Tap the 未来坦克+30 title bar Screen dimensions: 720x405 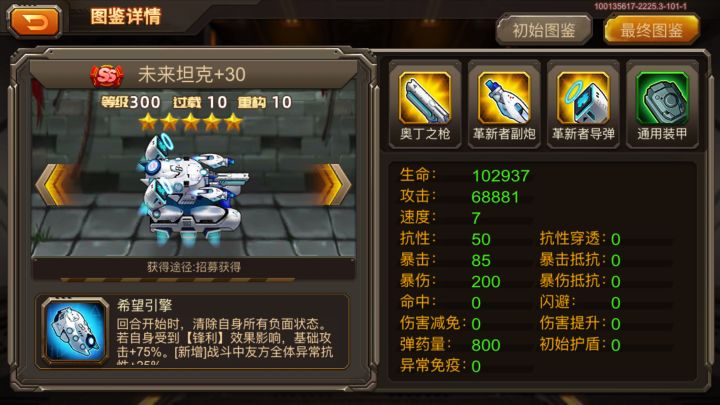tap(193, 74)
